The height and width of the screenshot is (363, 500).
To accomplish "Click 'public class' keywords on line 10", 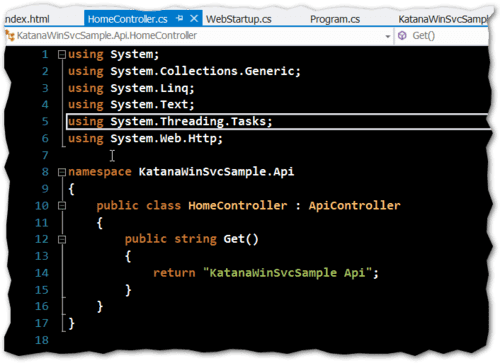I will click(138, 206).
